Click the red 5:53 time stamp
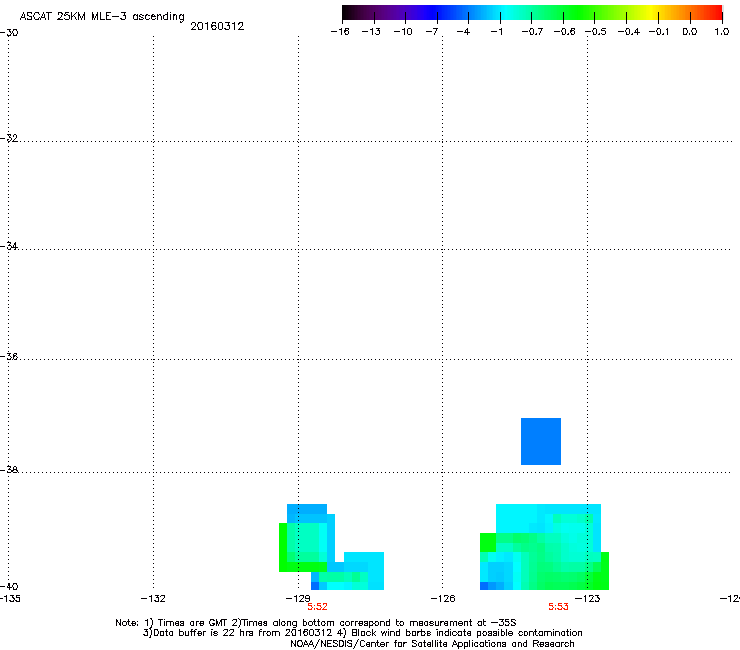The width and height of the screenshot is (740, 650). (558, 607)
